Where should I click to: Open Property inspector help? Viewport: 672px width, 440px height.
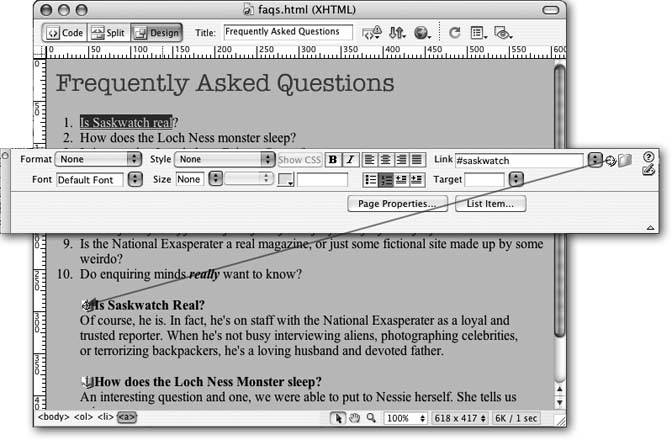point(648,157)
